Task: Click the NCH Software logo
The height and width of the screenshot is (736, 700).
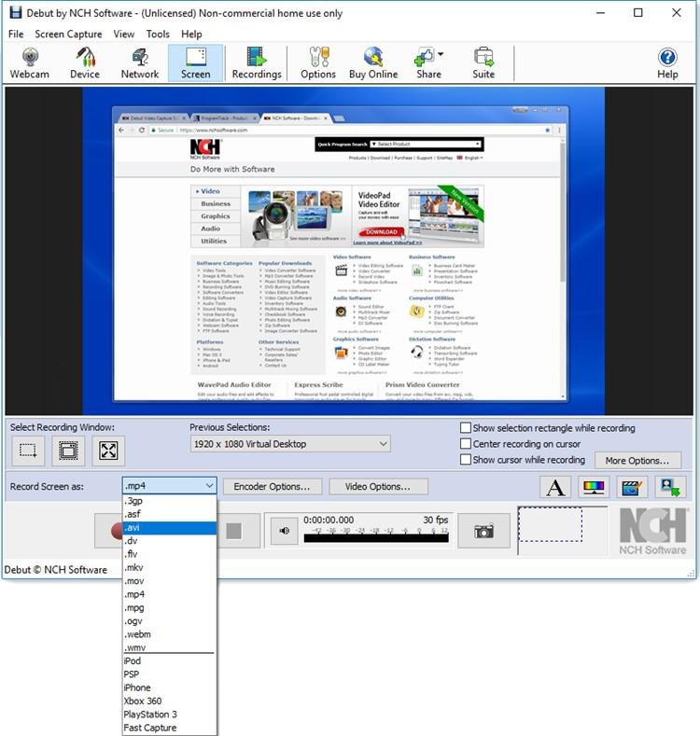Action: pos(652,532)
